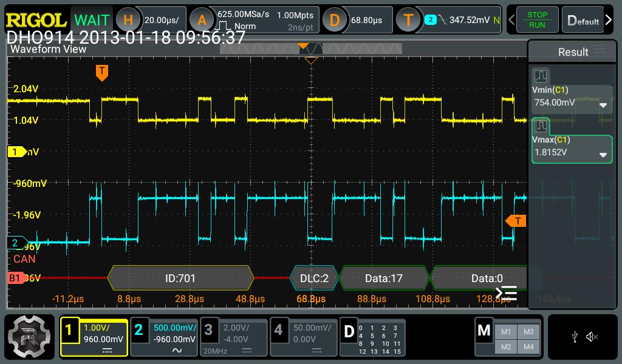Image resolution: width=622 pixels, height=364 pixels.
Task: Toggle channel 2 on or off
Action: pyautogui.click(x=138, y=329)
